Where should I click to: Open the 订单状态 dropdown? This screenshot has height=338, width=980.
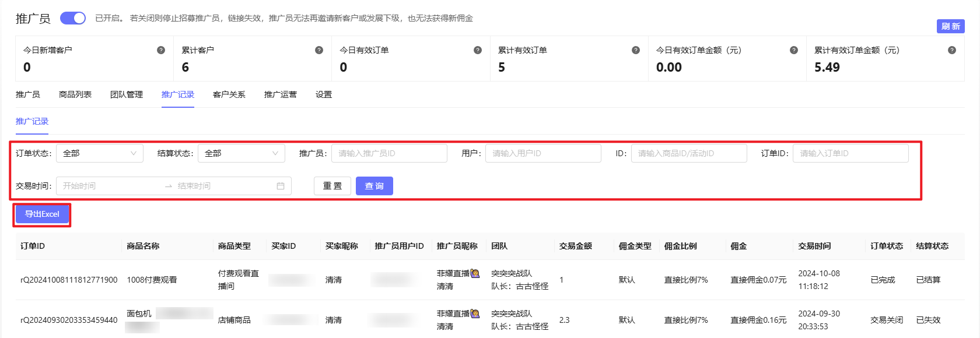click(x=99, y=153)
